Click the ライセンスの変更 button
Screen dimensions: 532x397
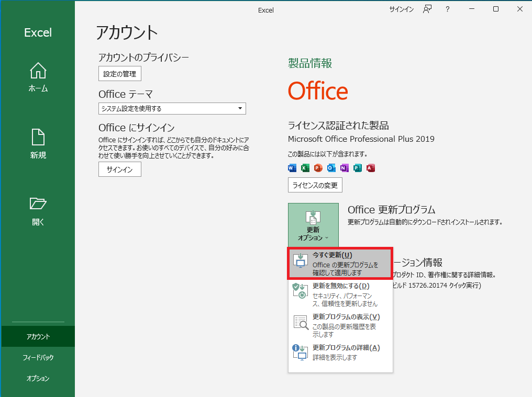(x=315, y=185)
